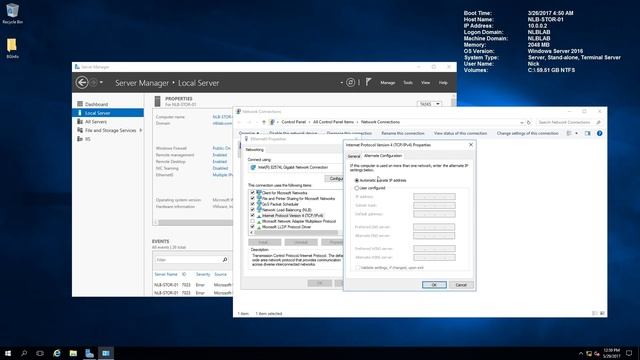Viewport: 640px width, 360px height.
Task: Open the Server Manager notifications flag
Action: pos(368,82)
